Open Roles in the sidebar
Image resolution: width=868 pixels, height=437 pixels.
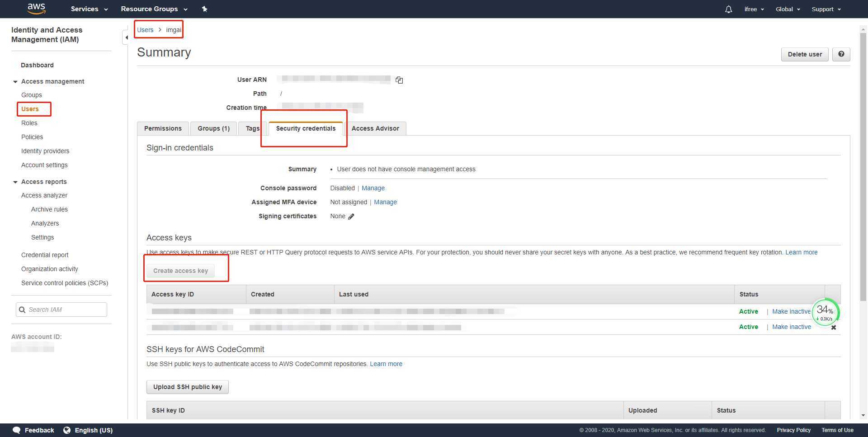pyautogui.click(x=29, y=123)
